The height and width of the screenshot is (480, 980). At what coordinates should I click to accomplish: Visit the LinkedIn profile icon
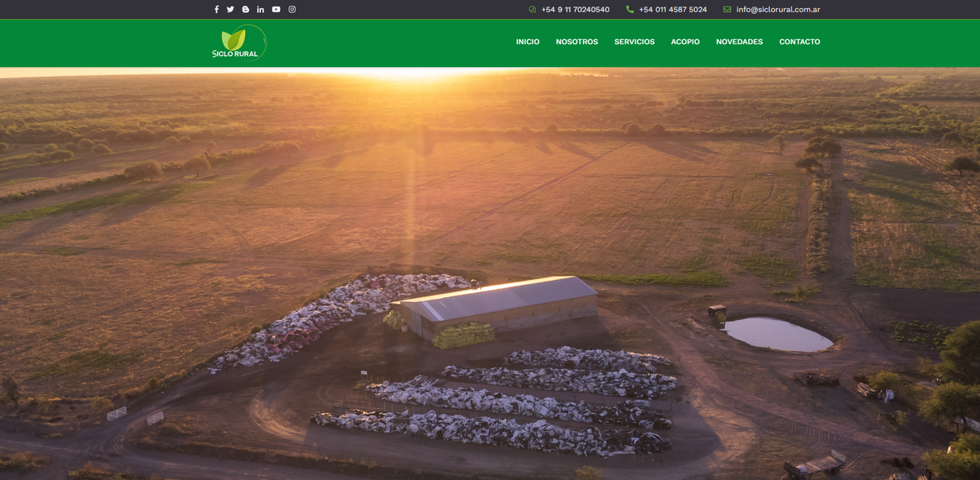pos(261,9)
